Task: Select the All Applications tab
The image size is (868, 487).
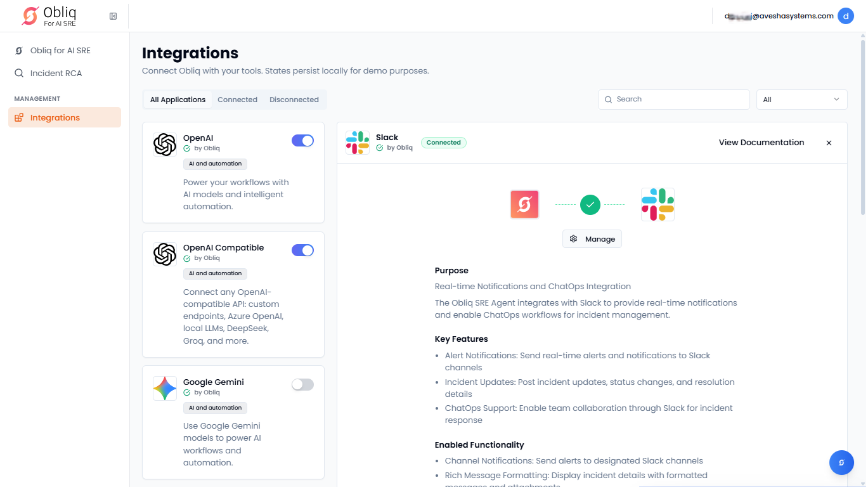Action: click(x=178, y=100)
